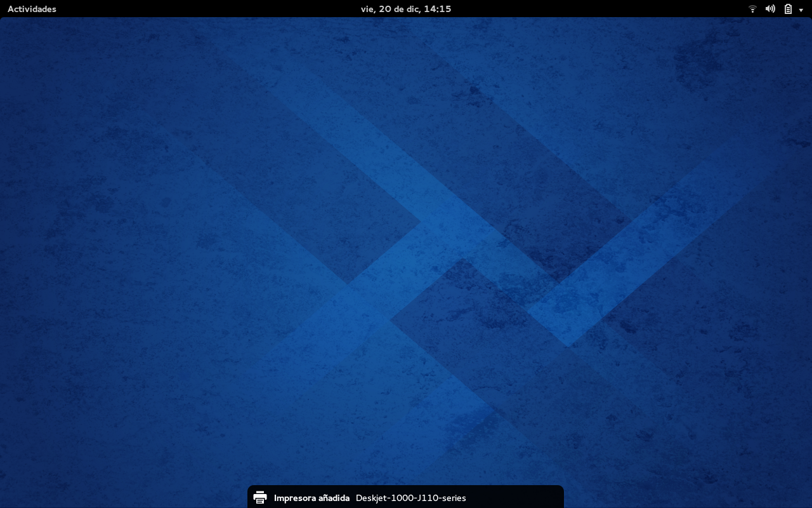
Task: Click the battery status icon
Action: [788, 9]
